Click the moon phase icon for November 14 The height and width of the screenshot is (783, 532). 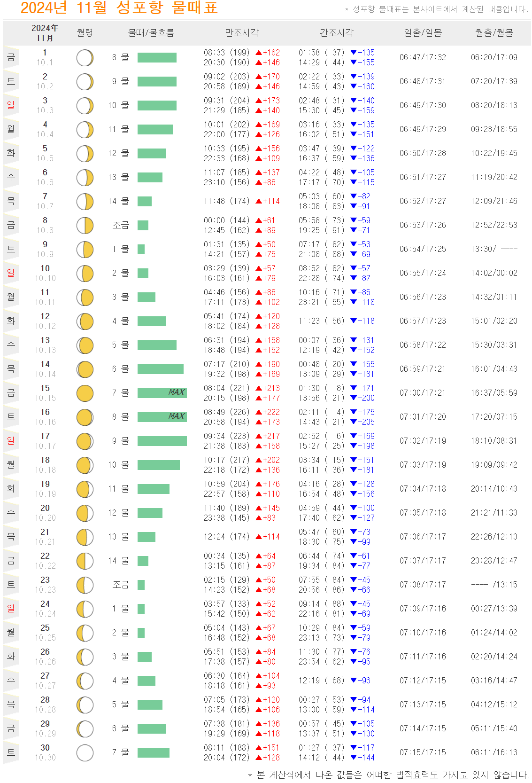coord(85,369)
